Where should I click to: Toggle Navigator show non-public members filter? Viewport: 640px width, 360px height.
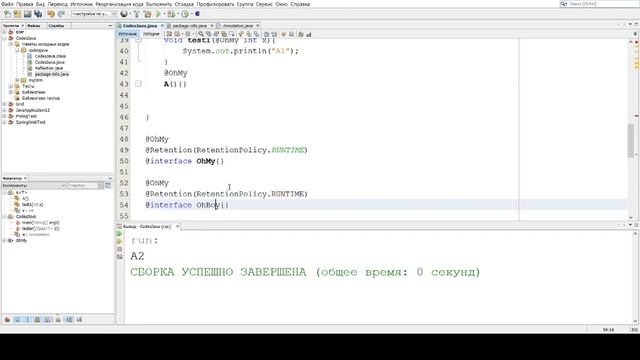(38, 320)
